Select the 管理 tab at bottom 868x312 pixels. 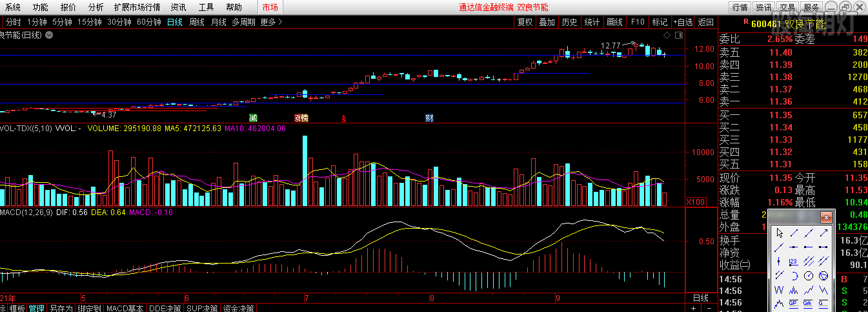pyautogui.click(x=37, y=308)
